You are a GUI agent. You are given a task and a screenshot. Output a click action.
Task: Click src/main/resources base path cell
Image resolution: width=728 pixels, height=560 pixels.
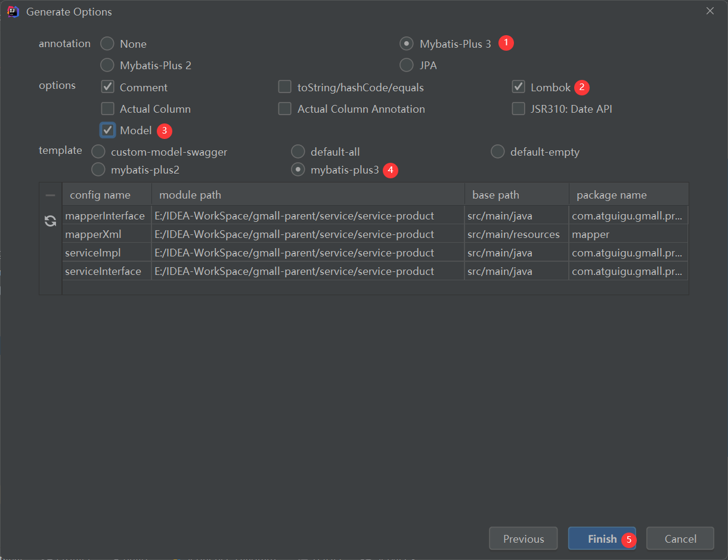[517, 234]
